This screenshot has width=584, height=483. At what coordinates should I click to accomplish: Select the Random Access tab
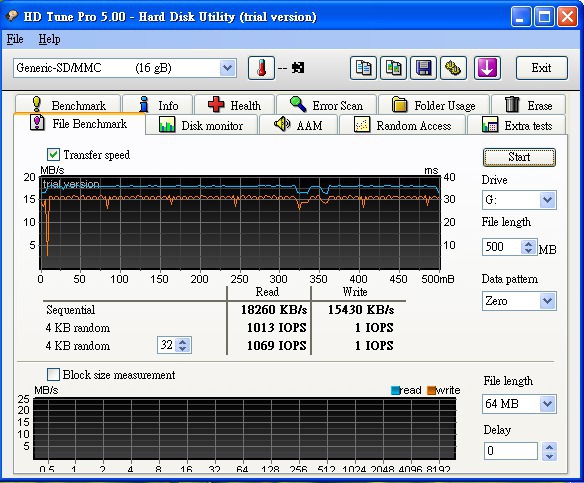pos(402,125)
